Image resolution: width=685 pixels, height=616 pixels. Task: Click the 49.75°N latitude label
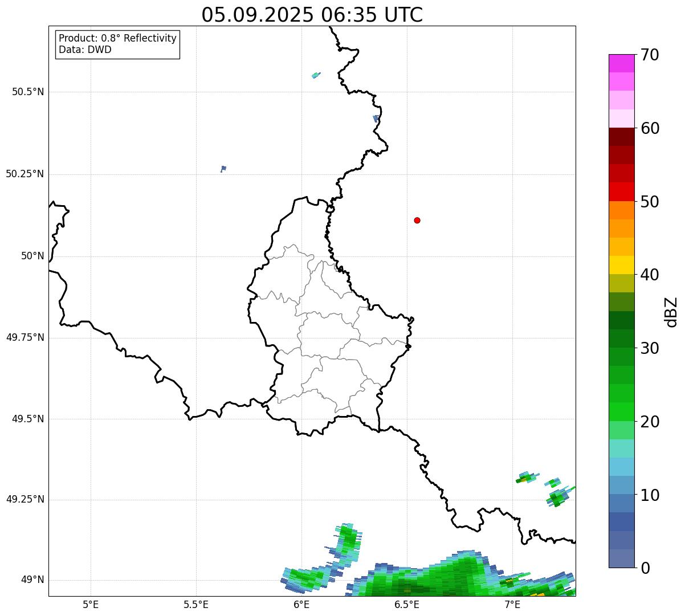point(25,337)
